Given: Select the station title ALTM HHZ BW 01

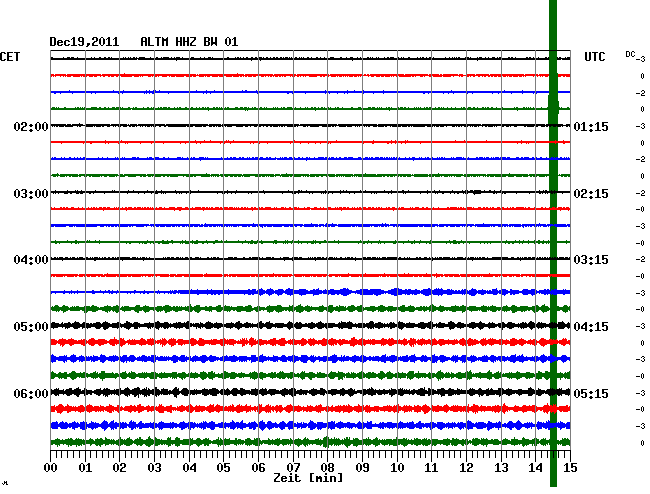Looking at the screenshot, I should click(x=189, y=42).
